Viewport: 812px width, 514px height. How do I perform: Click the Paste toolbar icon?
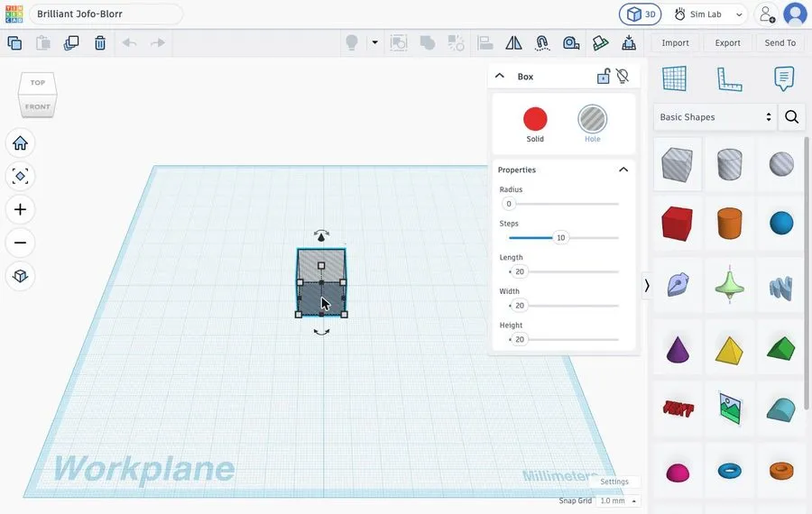pos(43,43)
